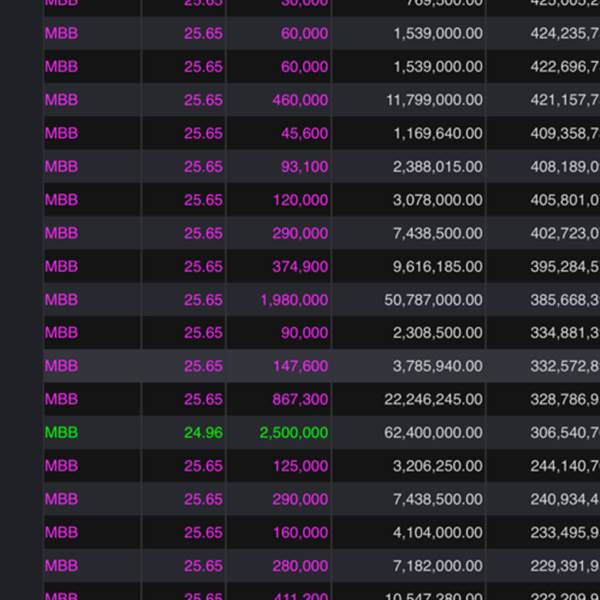Click MBB ticker in the 1,980,000 row

(61, 300)
